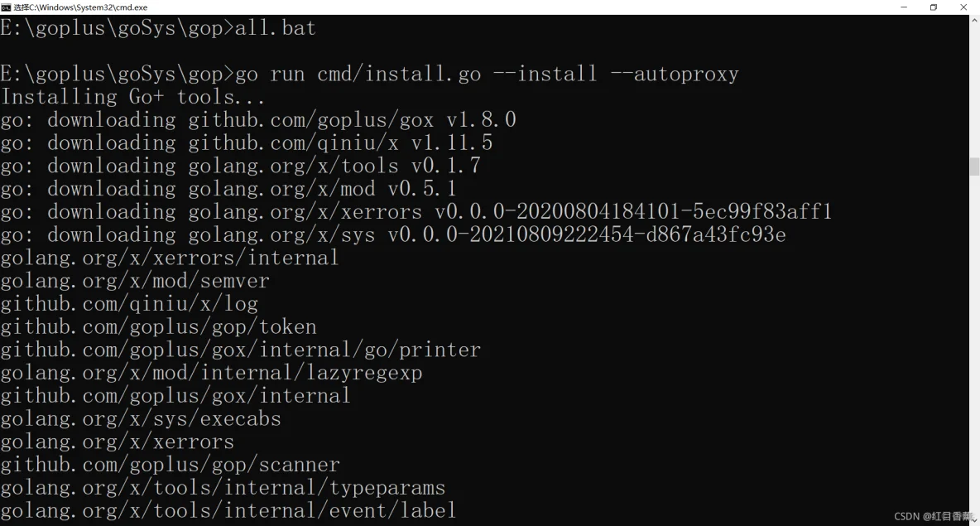The width and height of the screenshot is (980, 526).
Task: Close the cmd.exe window
Action: [963, 7]
